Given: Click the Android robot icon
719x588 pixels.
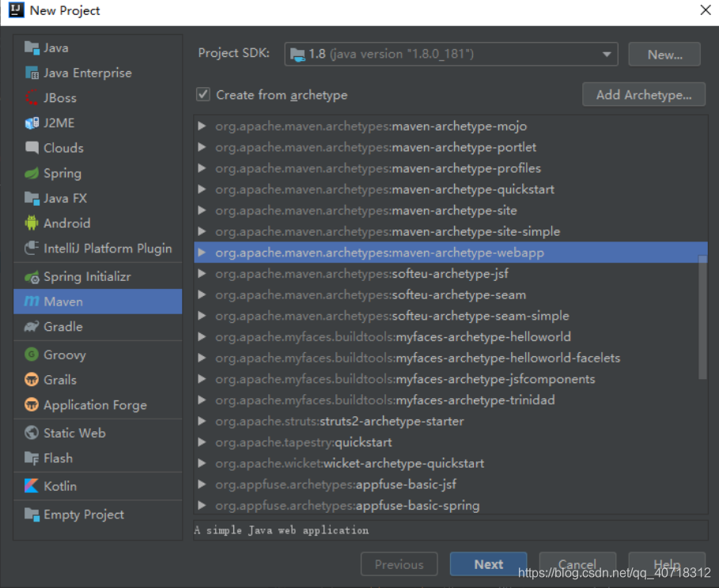Looking at the screenshot, I should 32,223.
